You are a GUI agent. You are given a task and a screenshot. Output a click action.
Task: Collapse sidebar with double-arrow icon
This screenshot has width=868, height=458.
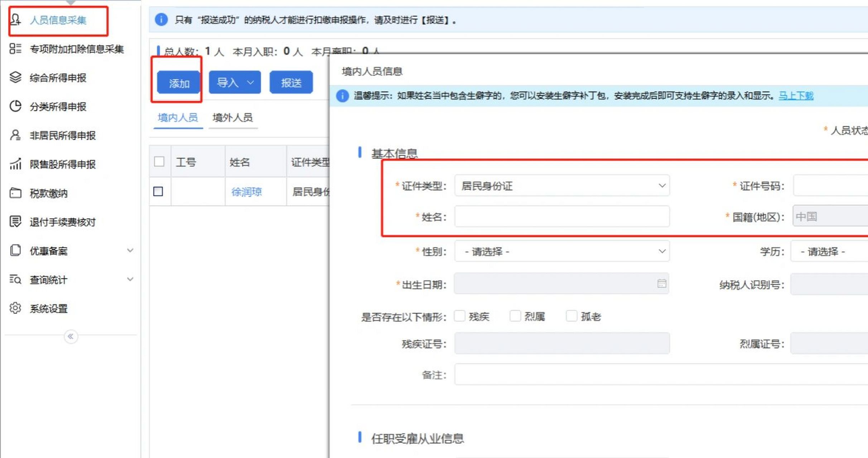coord(71,336)
